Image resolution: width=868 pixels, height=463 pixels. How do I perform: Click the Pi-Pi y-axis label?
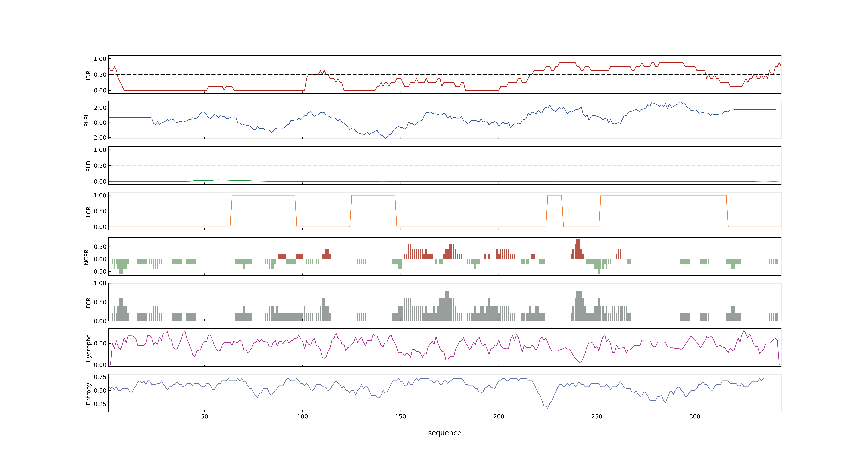click(x=86, y=120)
